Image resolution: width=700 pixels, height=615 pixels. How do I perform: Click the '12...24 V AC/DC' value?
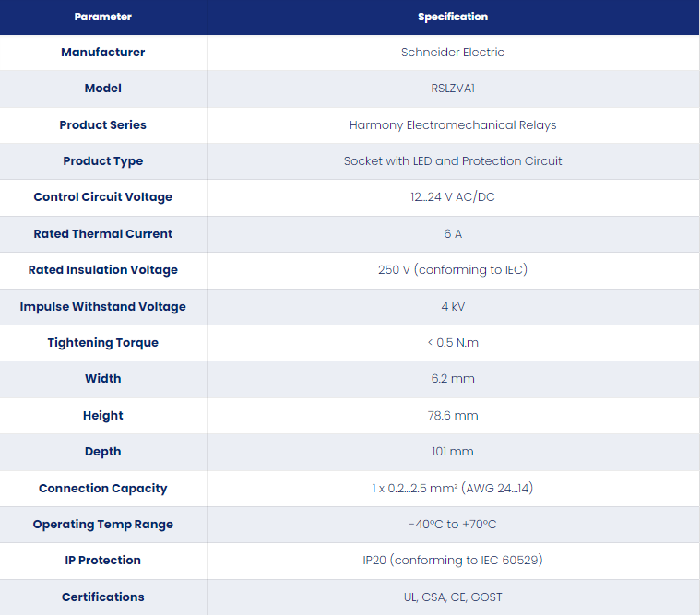(453, 197)
